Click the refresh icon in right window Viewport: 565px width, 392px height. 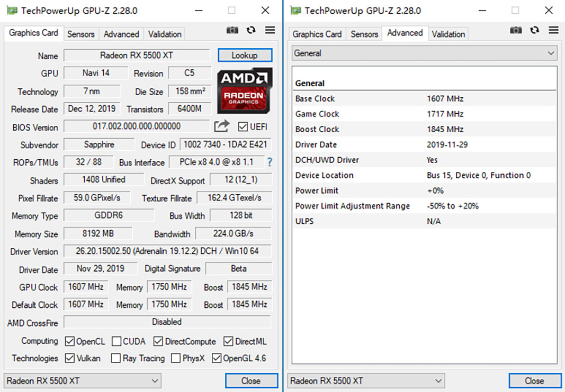point(534,30)
